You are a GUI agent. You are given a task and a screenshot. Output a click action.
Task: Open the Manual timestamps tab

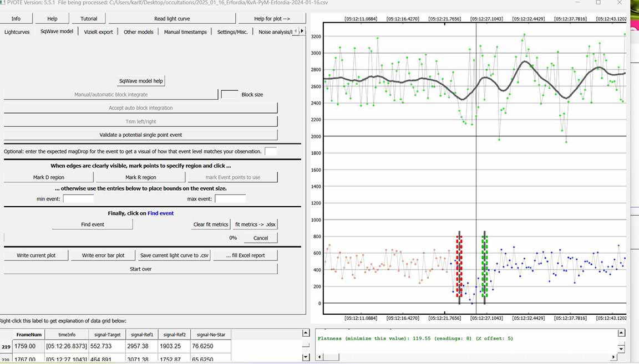[x=185, y=32]
